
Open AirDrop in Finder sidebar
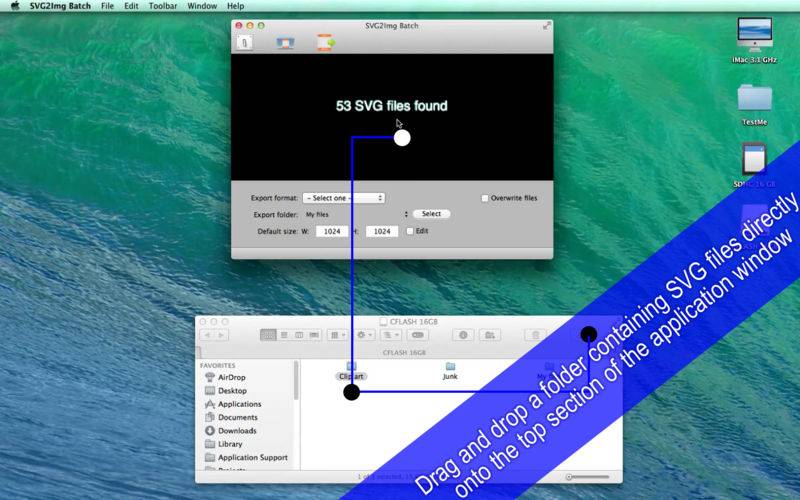[225, 377]
